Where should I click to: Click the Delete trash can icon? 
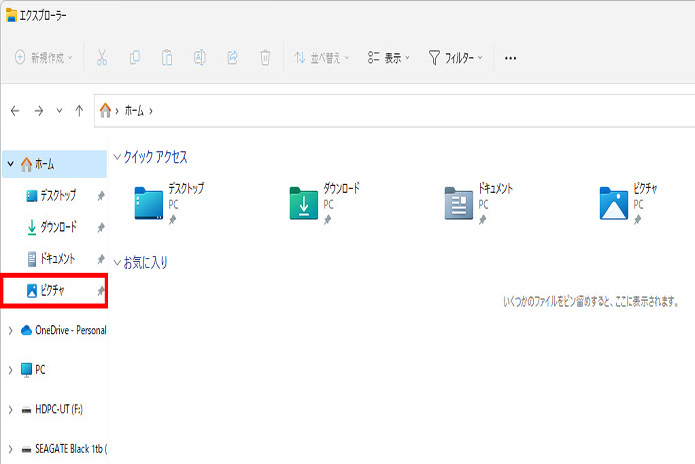click(264, 58)
